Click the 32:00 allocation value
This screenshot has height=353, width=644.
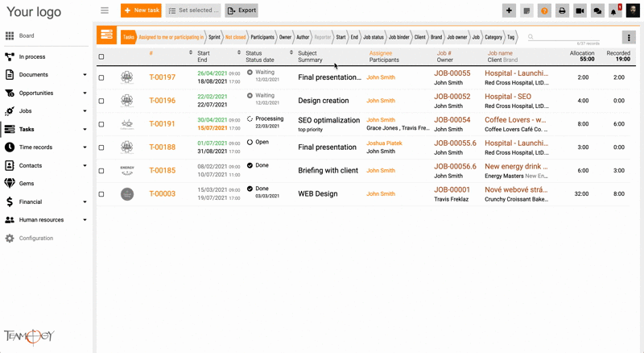click(581, 193)
